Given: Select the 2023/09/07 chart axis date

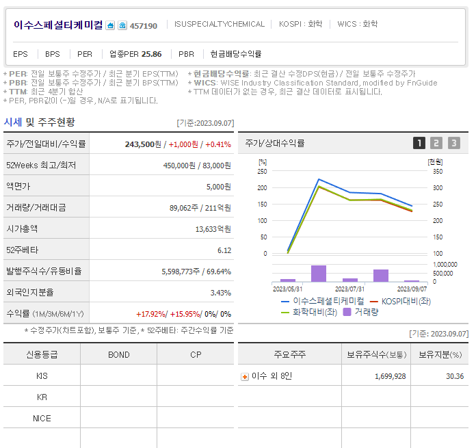Looking at the screenshot, I should coord(412,289).
